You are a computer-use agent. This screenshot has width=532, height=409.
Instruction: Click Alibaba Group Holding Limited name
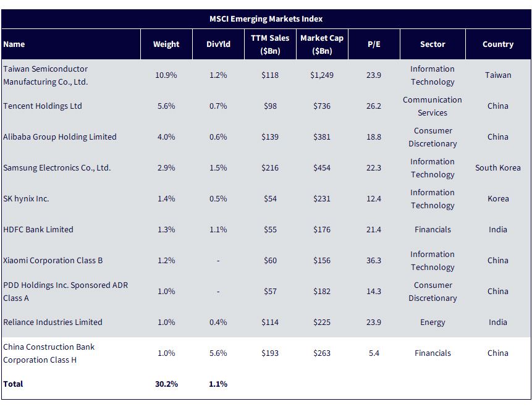click(x=60, y=137)
